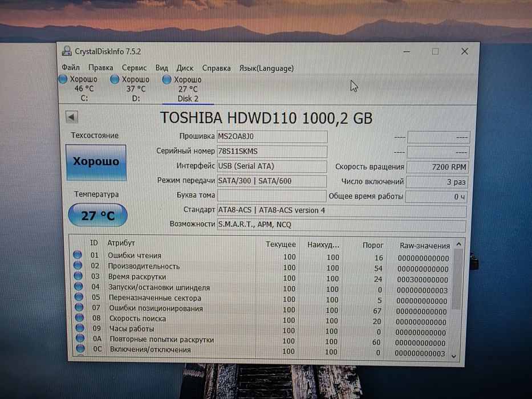This screenshot has height=399, width=532.
Task: Click status orb for 09 Часы работы
Action: click(80, 328)
